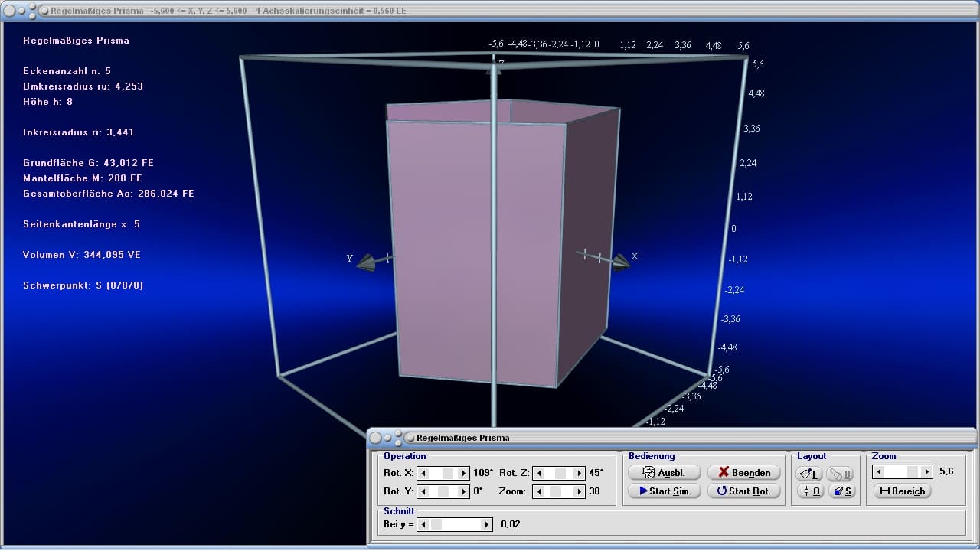Click 'Gesamtoberfläche Ao: 286,024 FE' text
Image resolution: width=980 pixels, height=551 pixels.
click(109, 194)
